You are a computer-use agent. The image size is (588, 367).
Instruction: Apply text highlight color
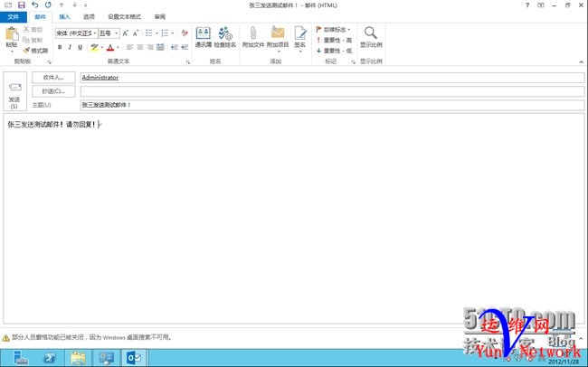94,47
